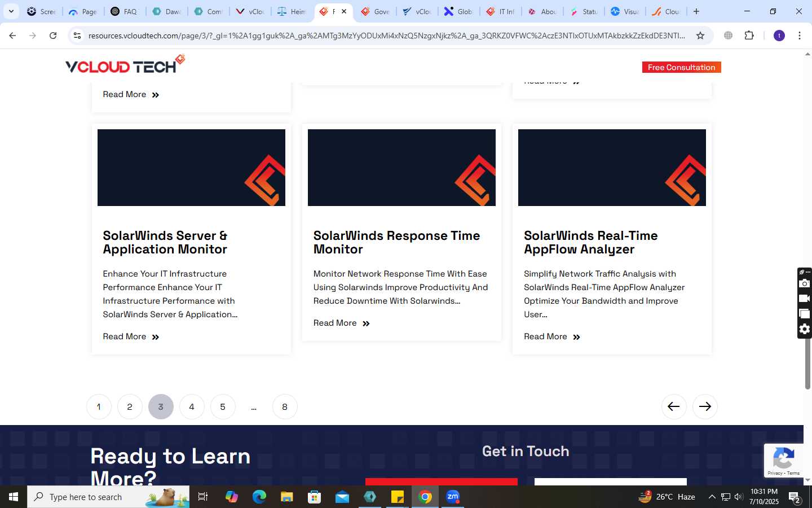Click the vCloud Tech logo

[125, 64]
